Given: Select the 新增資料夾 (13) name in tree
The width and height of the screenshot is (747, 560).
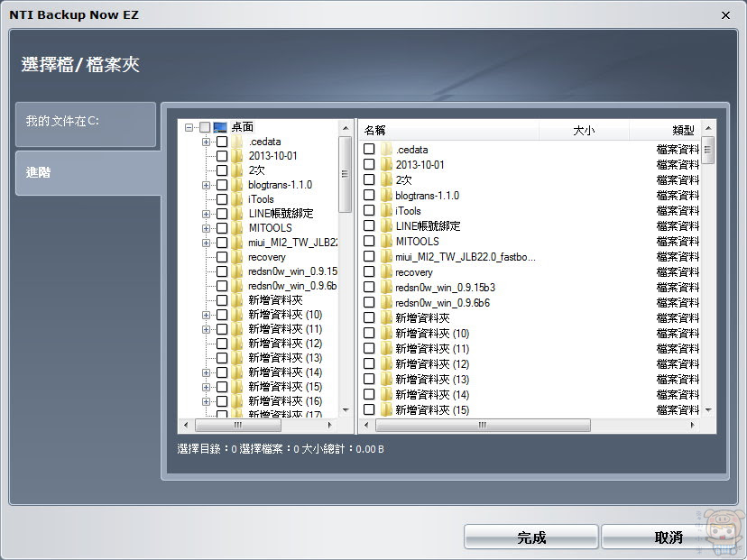Looking at the screenshot, I should [285, 358].
